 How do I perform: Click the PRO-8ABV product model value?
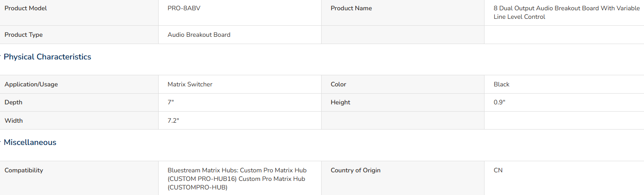click(184, 8)
